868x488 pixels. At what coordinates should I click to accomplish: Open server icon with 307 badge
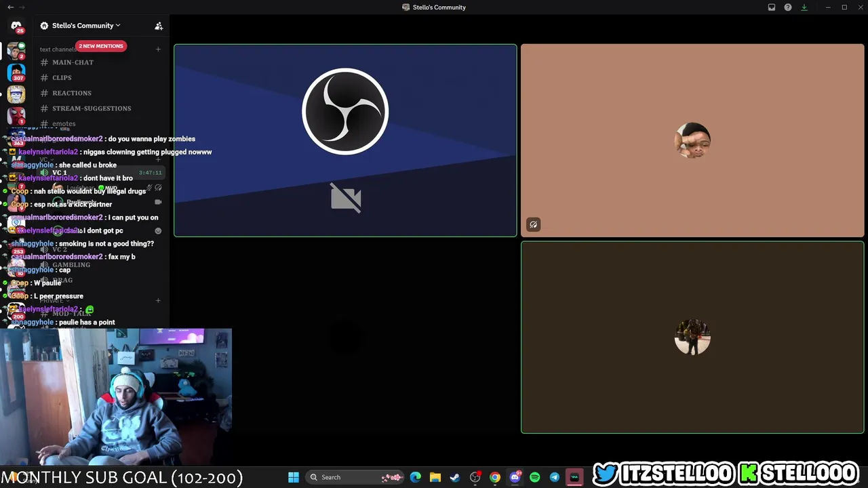(x=16, y=72)
